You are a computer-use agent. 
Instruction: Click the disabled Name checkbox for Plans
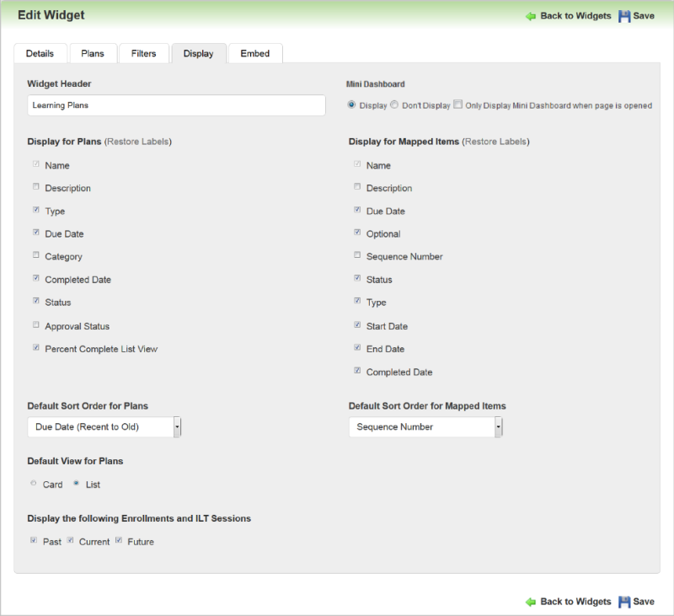(36, 163)
